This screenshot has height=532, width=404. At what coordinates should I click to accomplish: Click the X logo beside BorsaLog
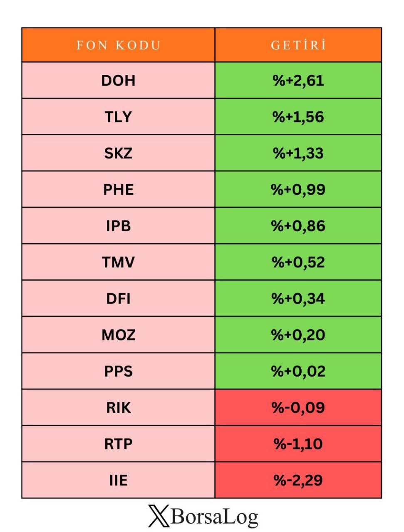pyautogui.click(x=159, y=516)
